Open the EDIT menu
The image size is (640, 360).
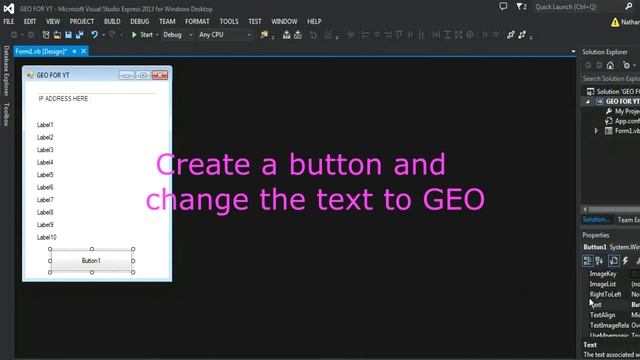(30, 22)
